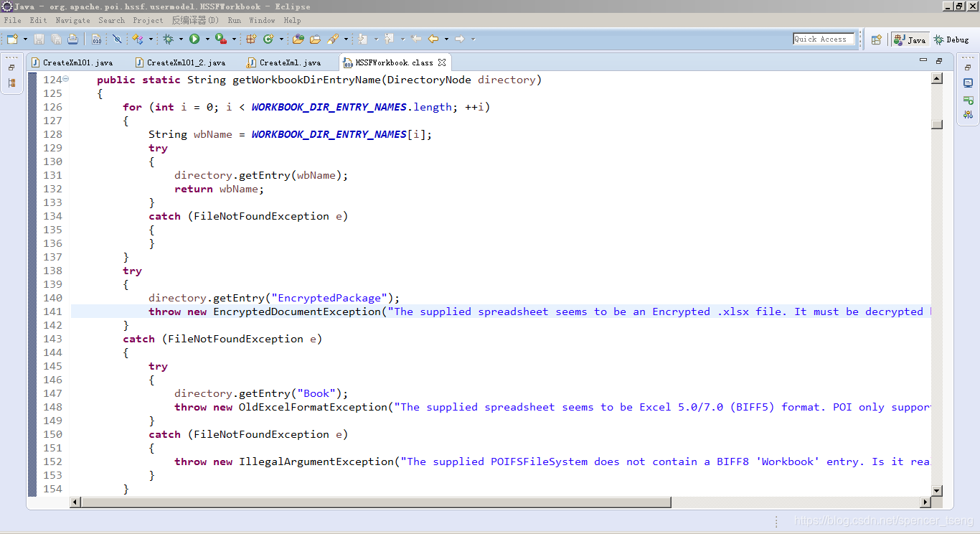The height and width of the screenshot is (534, 980).
Task: Open the Forward history dropdown arrow
Action: click(473, 39)
